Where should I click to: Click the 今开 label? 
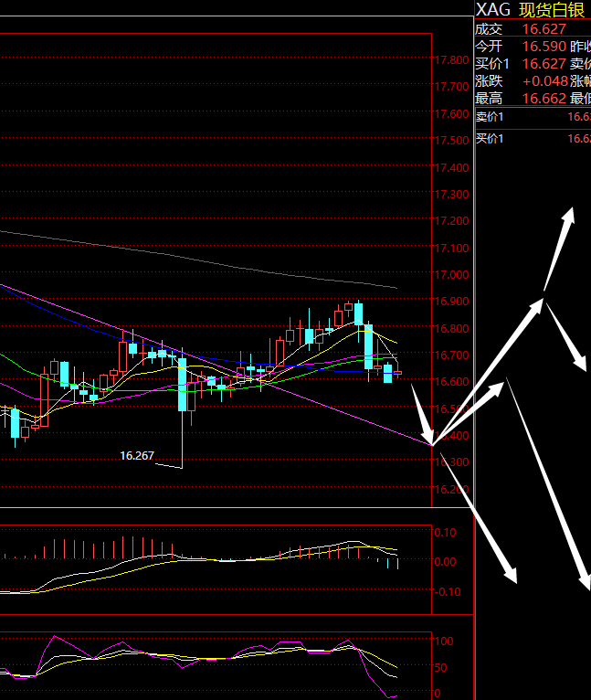click(x=489, y=46)
